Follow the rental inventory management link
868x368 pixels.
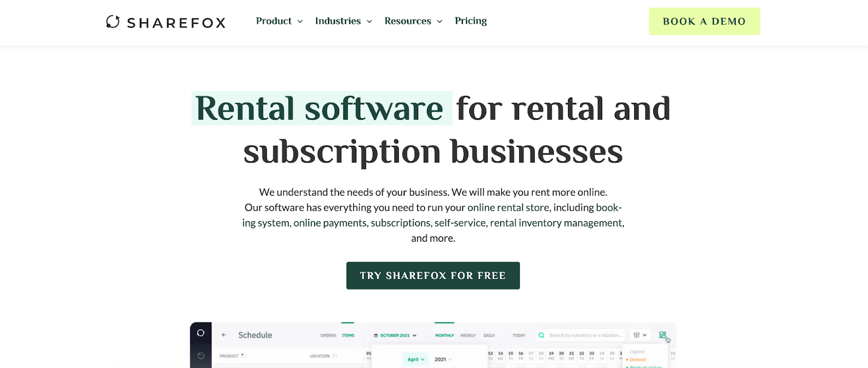click(x=556, y=223)
